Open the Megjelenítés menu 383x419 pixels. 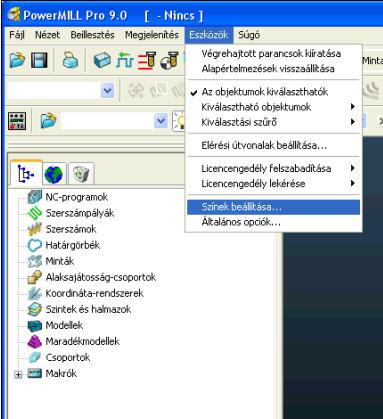coord(152,35)
